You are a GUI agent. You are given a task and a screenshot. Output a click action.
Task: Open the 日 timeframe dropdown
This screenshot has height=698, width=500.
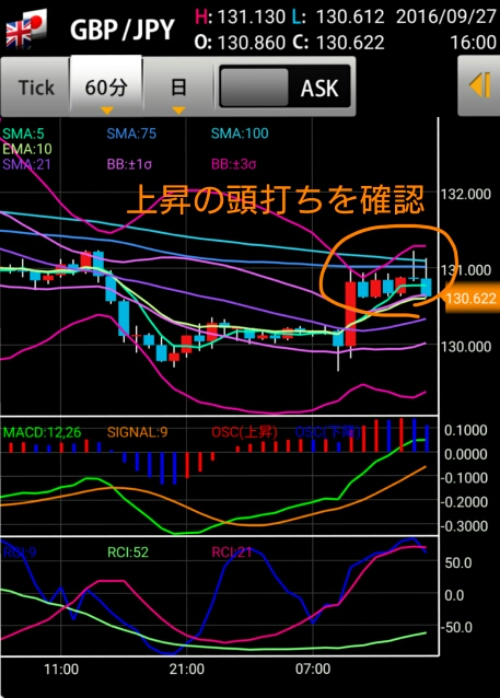(x=178, y=87)
